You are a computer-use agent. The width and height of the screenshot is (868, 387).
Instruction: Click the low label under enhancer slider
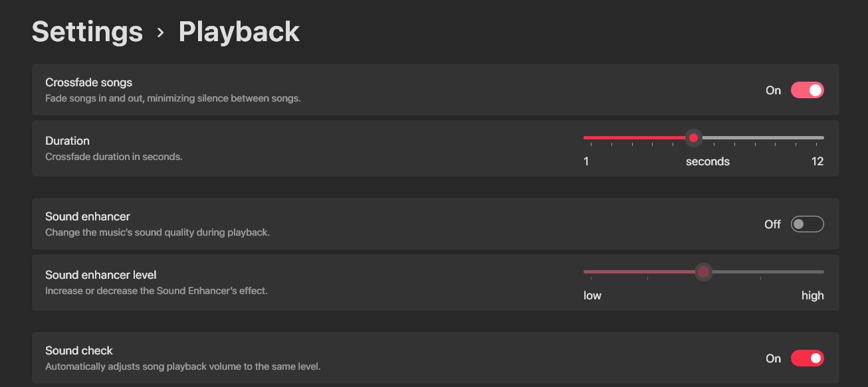point(592,295)
